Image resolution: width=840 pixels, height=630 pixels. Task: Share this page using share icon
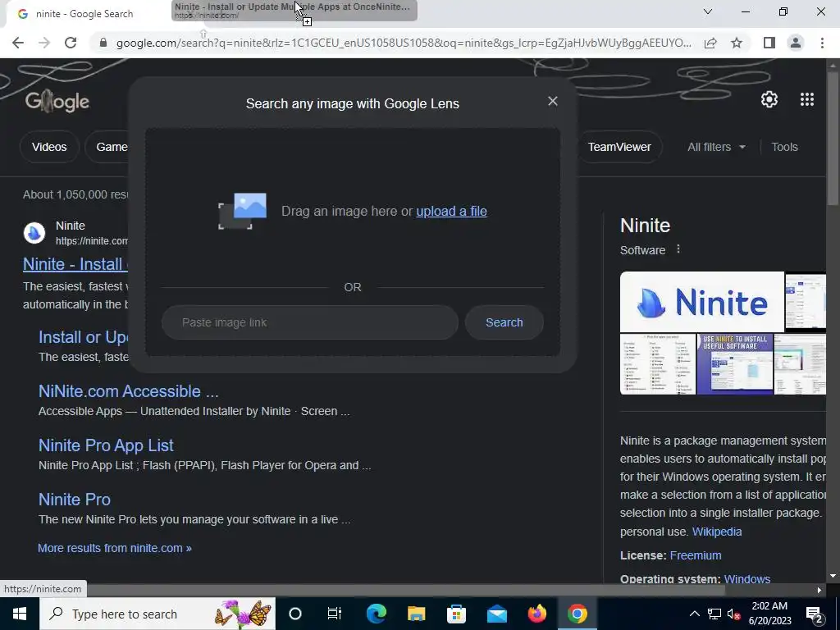710,43
